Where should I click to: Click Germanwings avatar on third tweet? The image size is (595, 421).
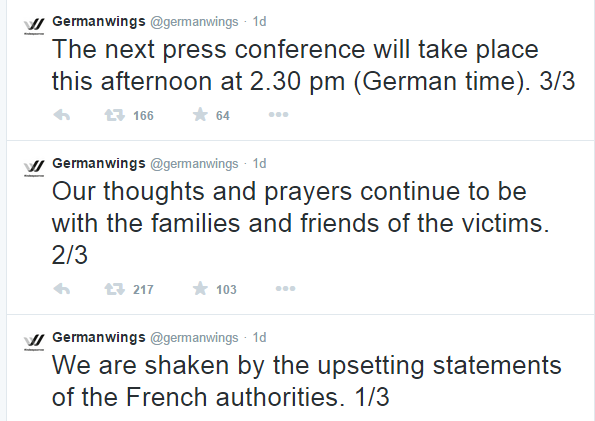[x=34, y=342]
